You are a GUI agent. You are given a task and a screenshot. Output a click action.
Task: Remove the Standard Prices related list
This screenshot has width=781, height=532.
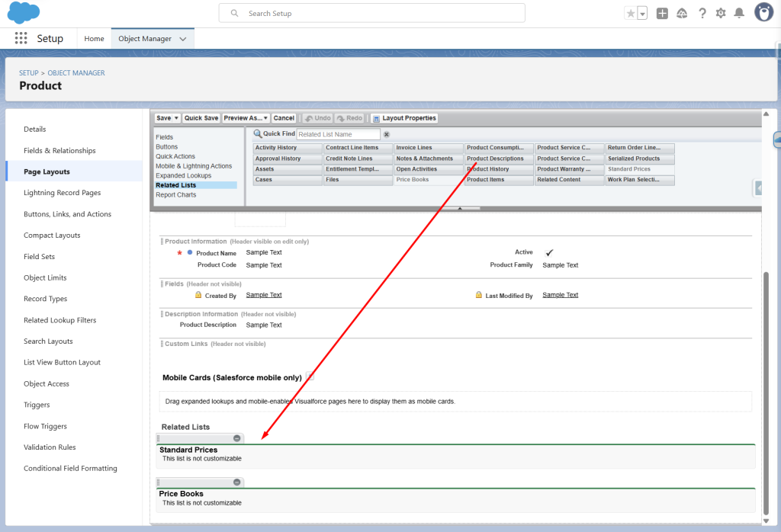click(237, 438)
